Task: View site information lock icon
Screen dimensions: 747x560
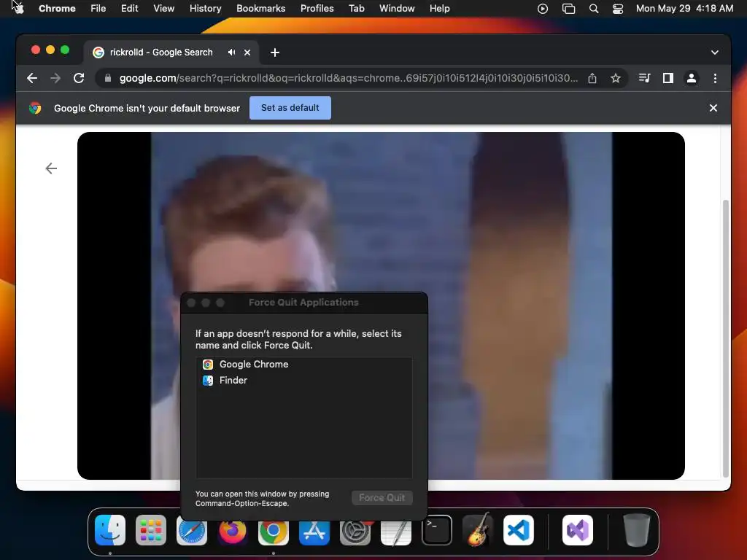Action: pyautogui.click(x=108, y=78)
